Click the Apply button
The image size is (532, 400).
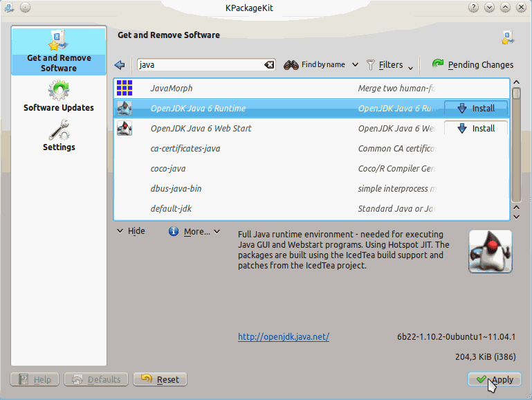click(x=495, y=379)
